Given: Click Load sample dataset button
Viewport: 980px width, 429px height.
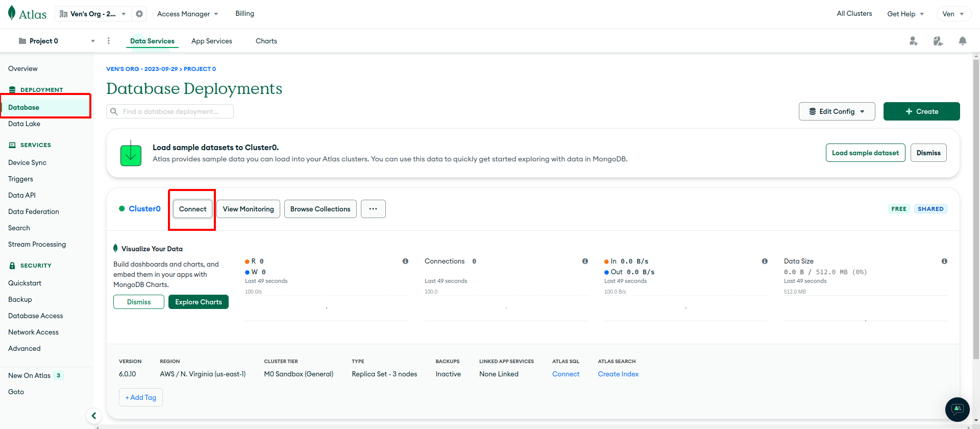Looking at the screenshot, I should pyautogui.click(x=865, y=153).
